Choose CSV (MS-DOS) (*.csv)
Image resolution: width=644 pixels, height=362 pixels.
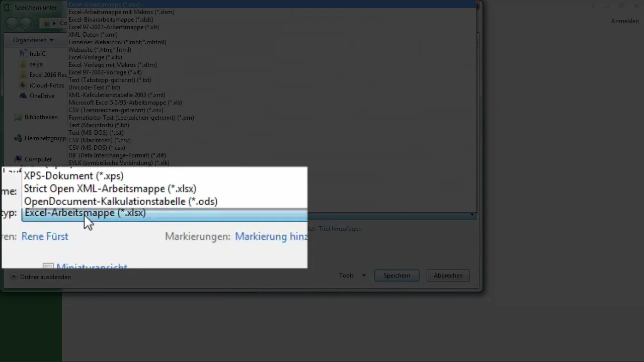point(272,148)
